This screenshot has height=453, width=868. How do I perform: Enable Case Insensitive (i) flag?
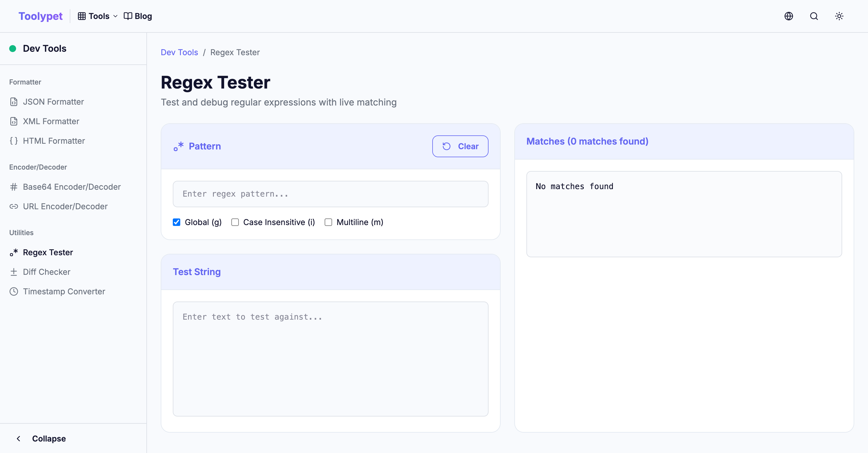(x=235, y=222)
